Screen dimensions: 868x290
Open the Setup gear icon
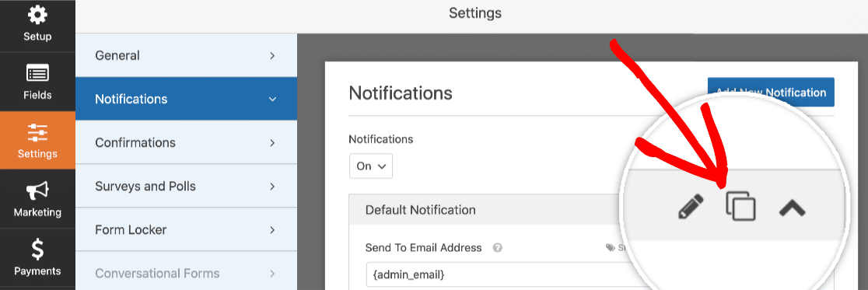tap(37, 15)
